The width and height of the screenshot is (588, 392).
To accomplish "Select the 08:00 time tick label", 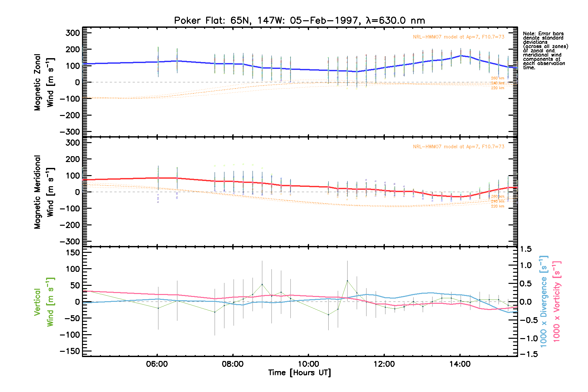I will click(233, 364).
